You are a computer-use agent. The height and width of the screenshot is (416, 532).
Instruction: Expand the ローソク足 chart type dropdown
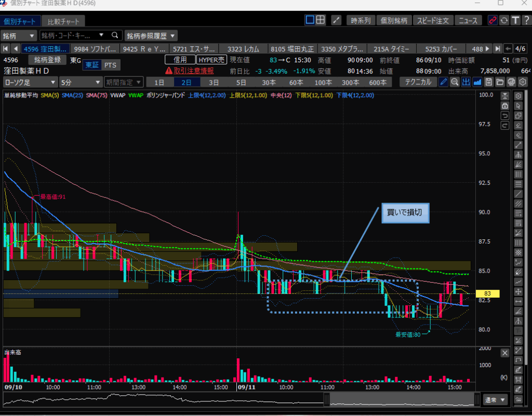pos(30,82)
